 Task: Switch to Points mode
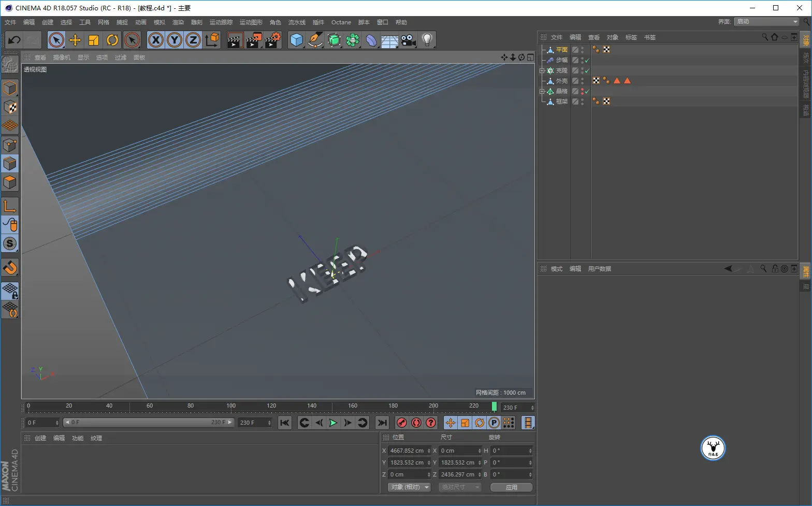10,145
